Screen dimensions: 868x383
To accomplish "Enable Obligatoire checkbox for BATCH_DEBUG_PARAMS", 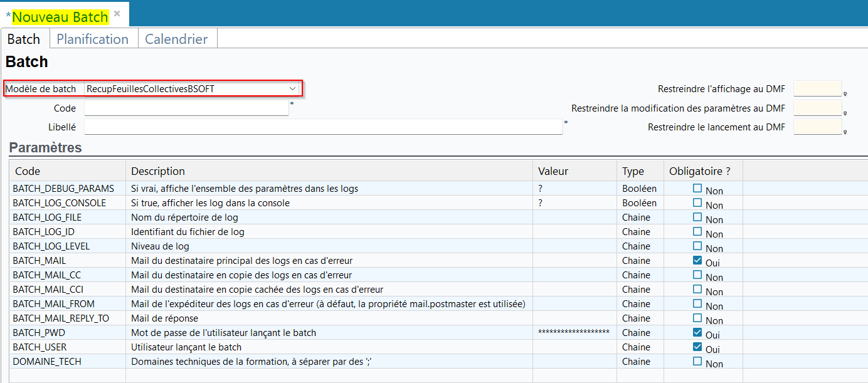I will 697,188.
